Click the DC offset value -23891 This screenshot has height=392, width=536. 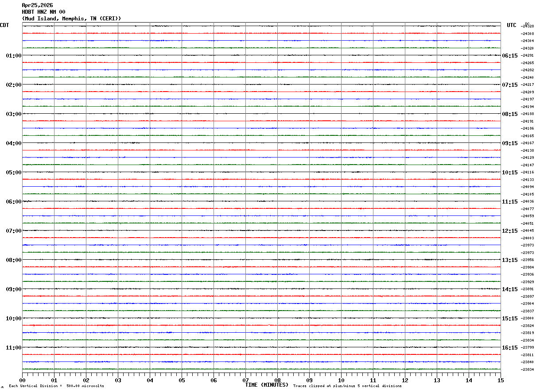pos(528,289)
